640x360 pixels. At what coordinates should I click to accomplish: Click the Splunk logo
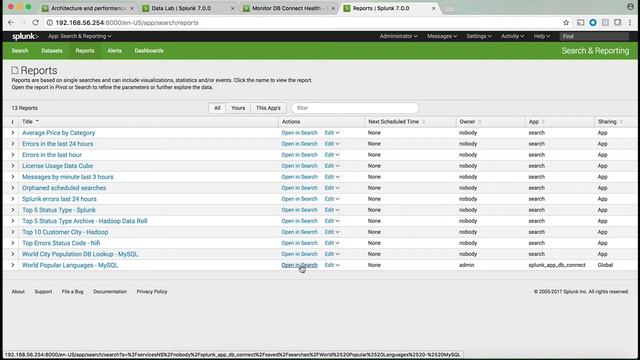tap(25, 36)
